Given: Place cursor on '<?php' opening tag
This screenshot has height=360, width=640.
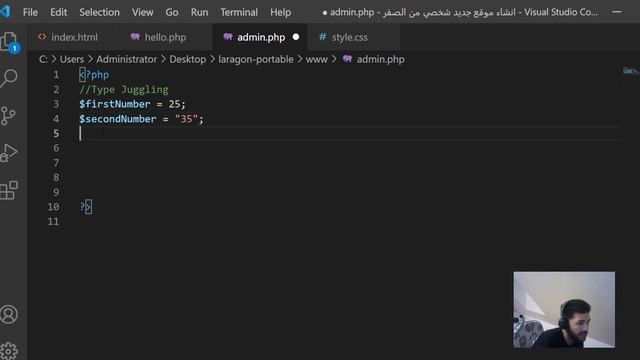Looking at the screenshot, I should point(94,75).
